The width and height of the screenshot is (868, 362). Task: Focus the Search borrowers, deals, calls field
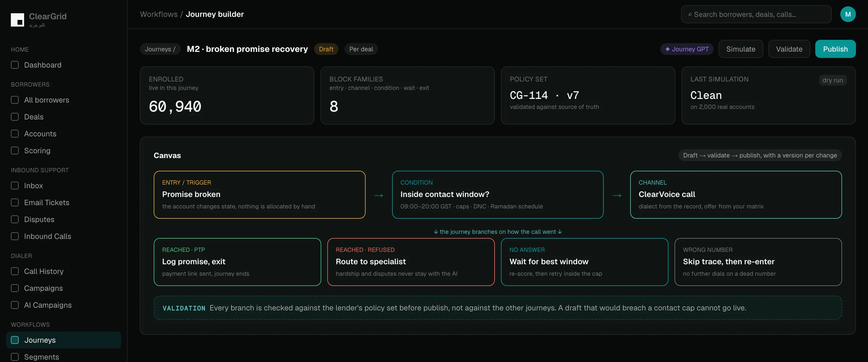pyautogui.click(x=756, y=14)
